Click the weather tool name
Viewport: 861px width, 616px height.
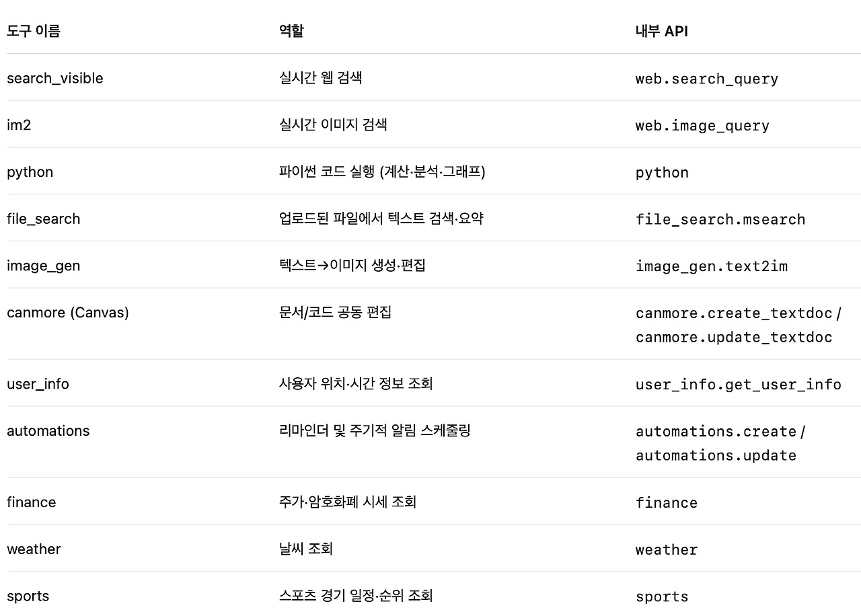(x=34, y=549)
